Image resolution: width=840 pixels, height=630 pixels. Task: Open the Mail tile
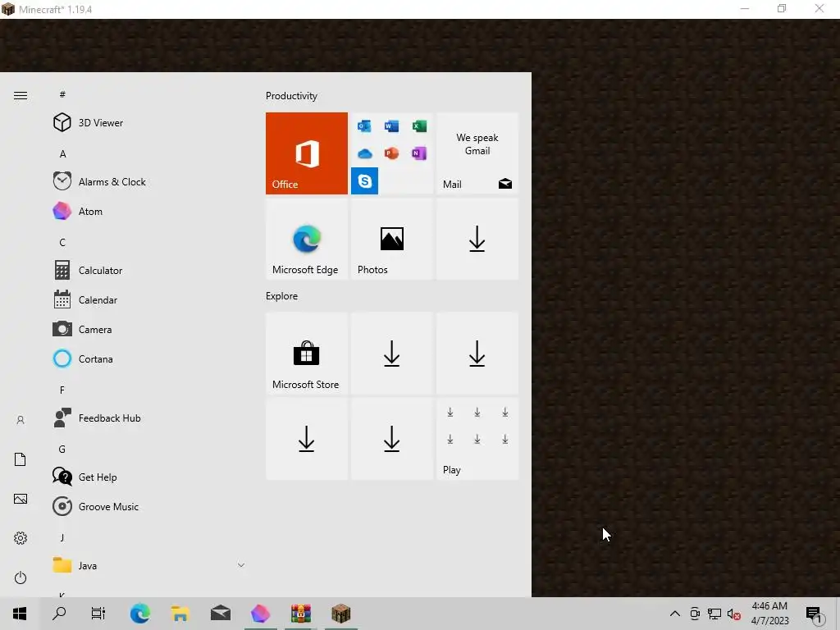pos(477,153)
